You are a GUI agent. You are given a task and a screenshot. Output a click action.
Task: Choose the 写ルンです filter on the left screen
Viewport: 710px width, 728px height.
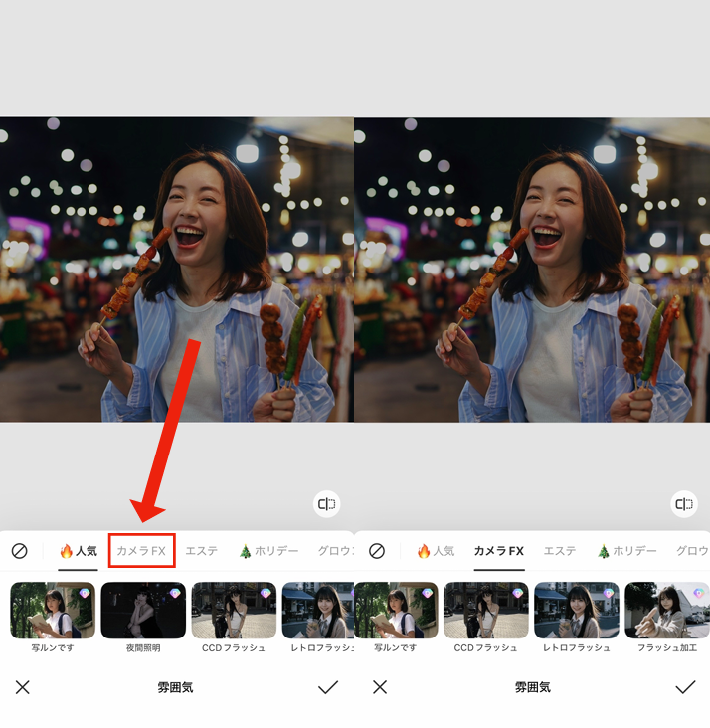pyautogui.click(x=53, y=611)
